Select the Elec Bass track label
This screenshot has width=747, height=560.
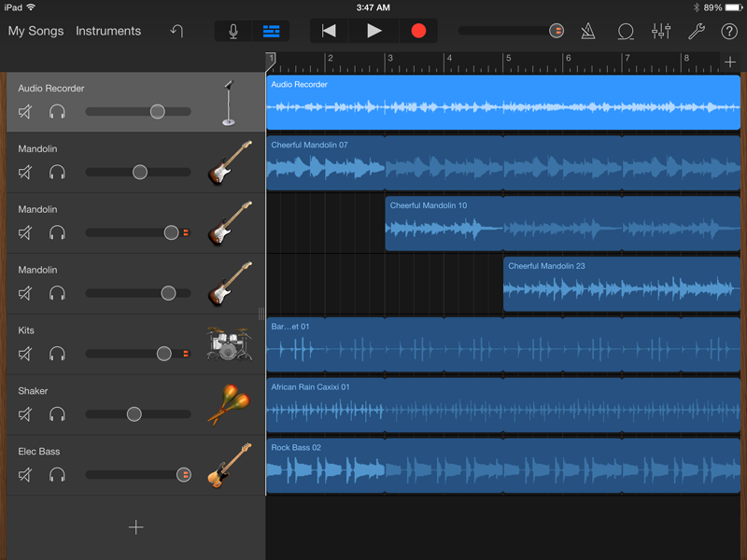pyautogui.click(x=39, y=451)
